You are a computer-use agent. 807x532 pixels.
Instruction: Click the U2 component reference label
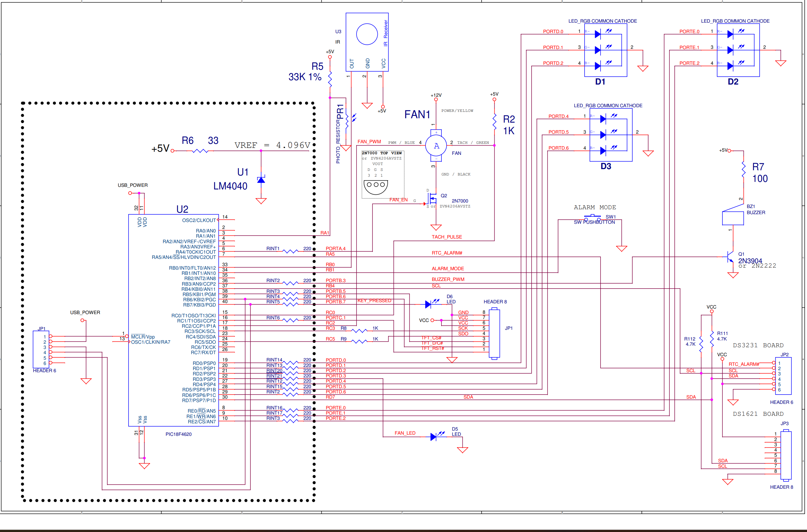pyautogui.click(x=182, y=209)
